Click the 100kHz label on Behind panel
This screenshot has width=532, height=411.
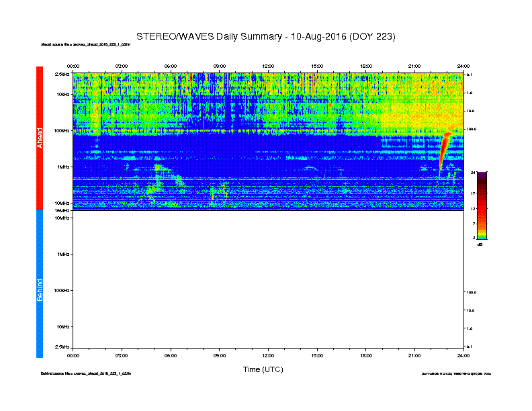click(61, 291)
